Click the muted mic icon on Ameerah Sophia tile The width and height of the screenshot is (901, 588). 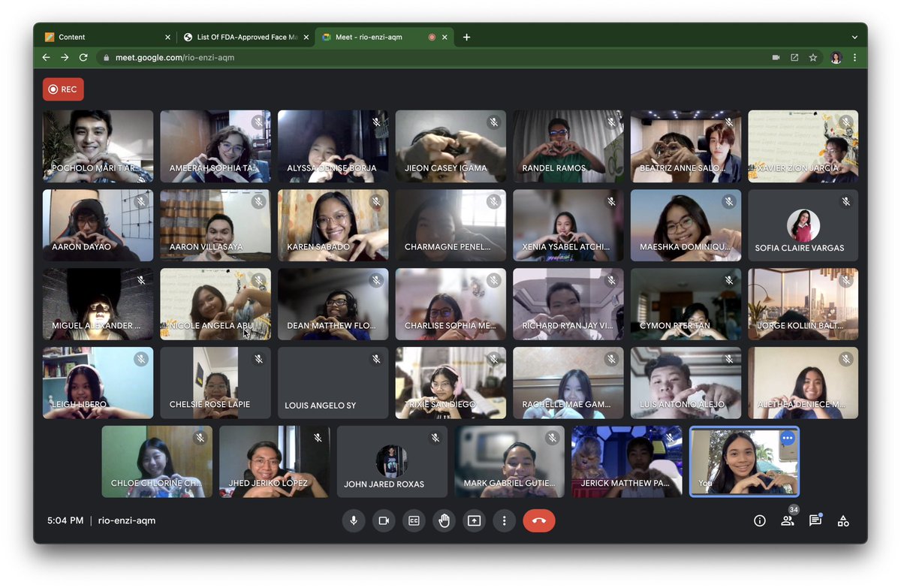(x=258, y=122)
